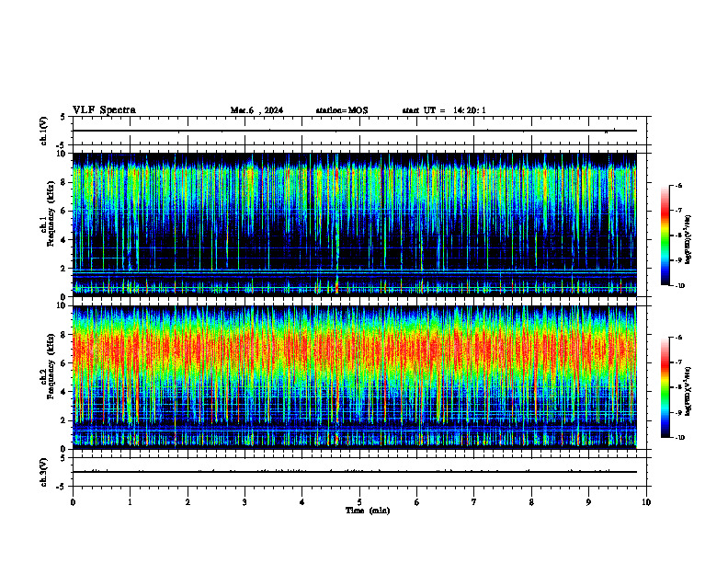This screenshot has height=563, width=728.
Task: Click the "8" tick on ch.1 frequency axis
Action: point(63,182)
